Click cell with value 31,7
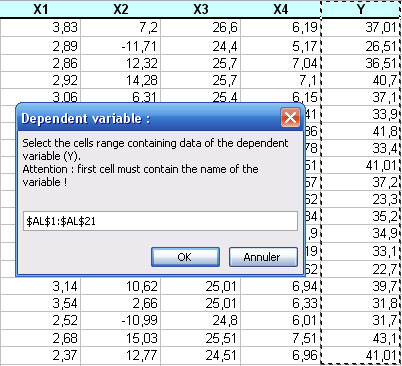Screen dimensions: 402x366 [361, 320]
